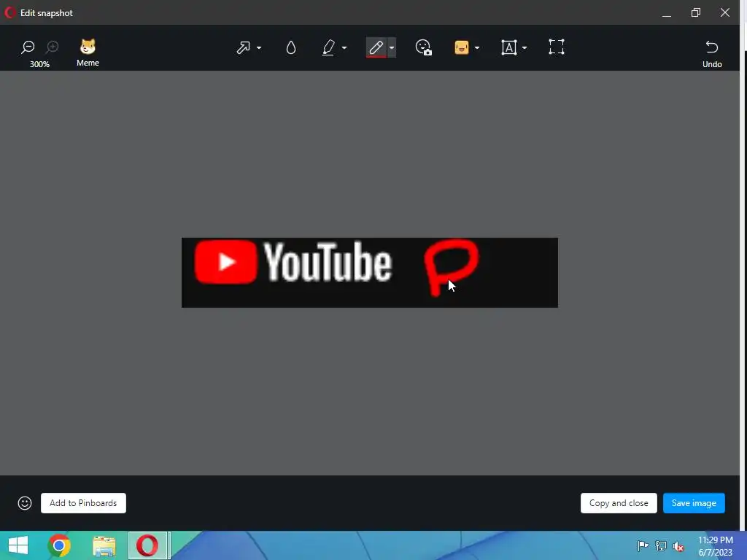
Task: Save the image
Action: pos(694,503)
